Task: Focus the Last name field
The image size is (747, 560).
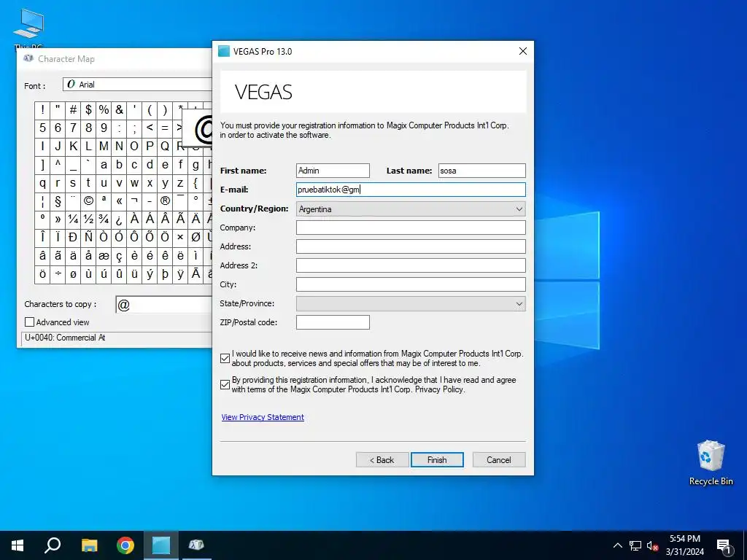Action: (x=481, y=171)
